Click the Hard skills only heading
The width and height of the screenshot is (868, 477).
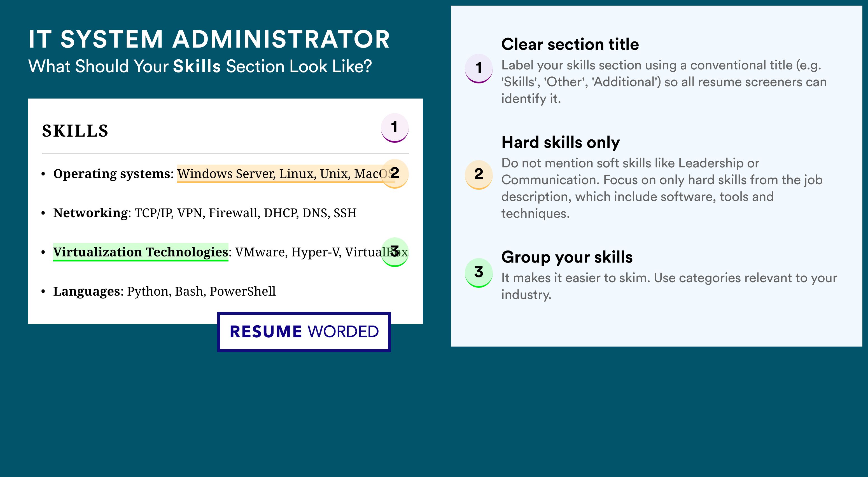[x=560, y=142]
